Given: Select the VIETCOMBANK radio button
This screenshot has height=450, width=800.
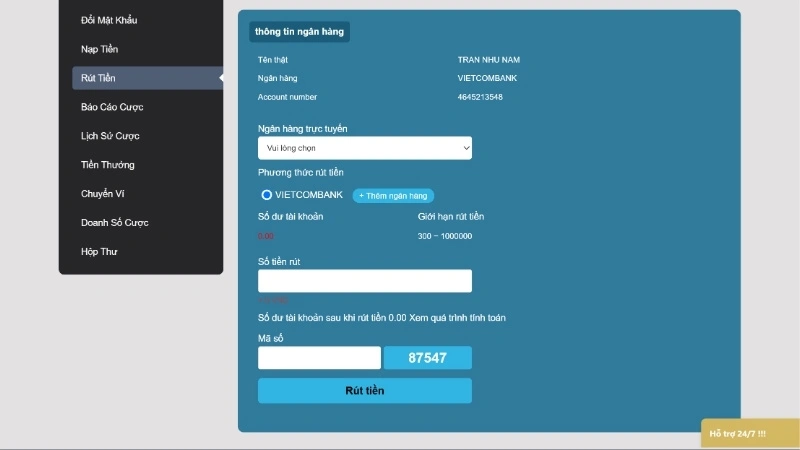Looking at the screenshot, I should [x=267, y=195].
